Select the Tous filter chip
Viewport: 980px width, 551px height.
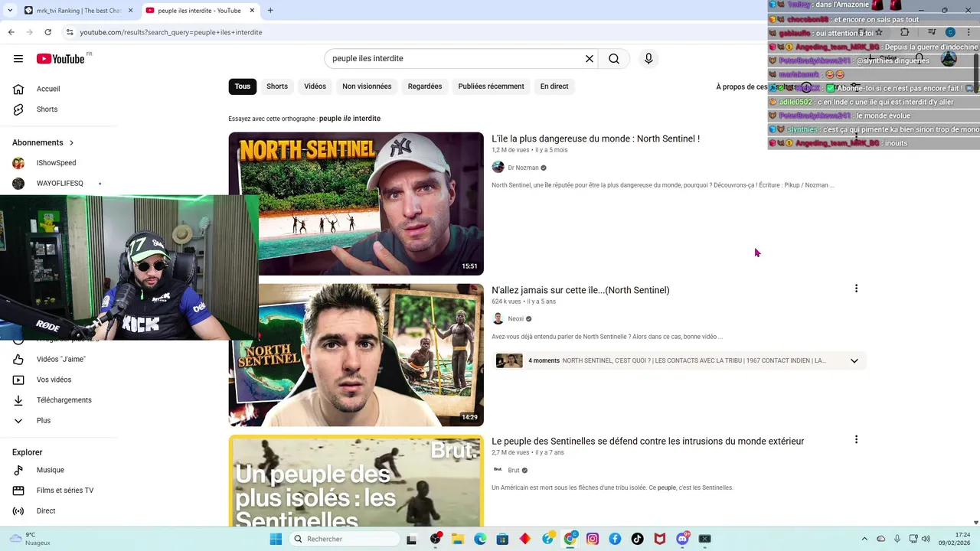[x=243, y=86]
